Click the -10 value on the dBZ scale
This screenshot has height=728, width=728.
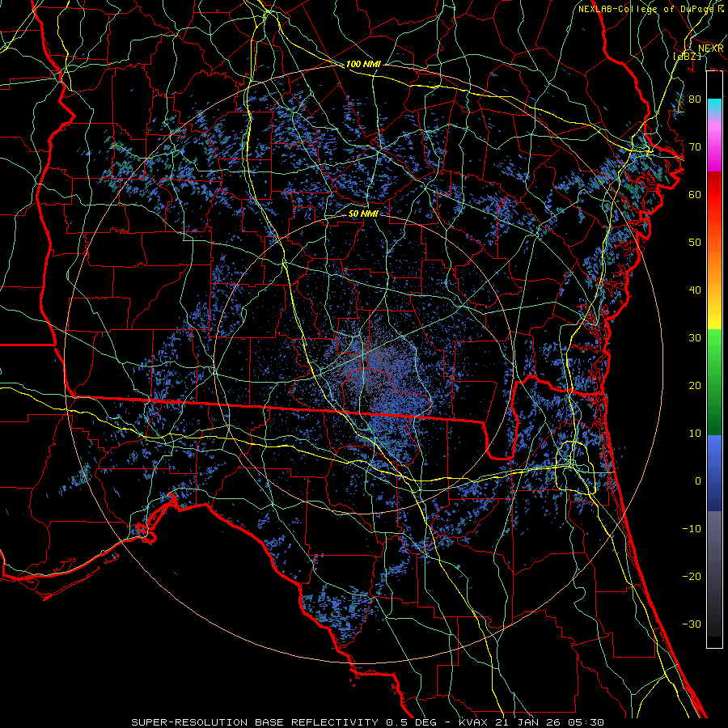tap(692, 529)
